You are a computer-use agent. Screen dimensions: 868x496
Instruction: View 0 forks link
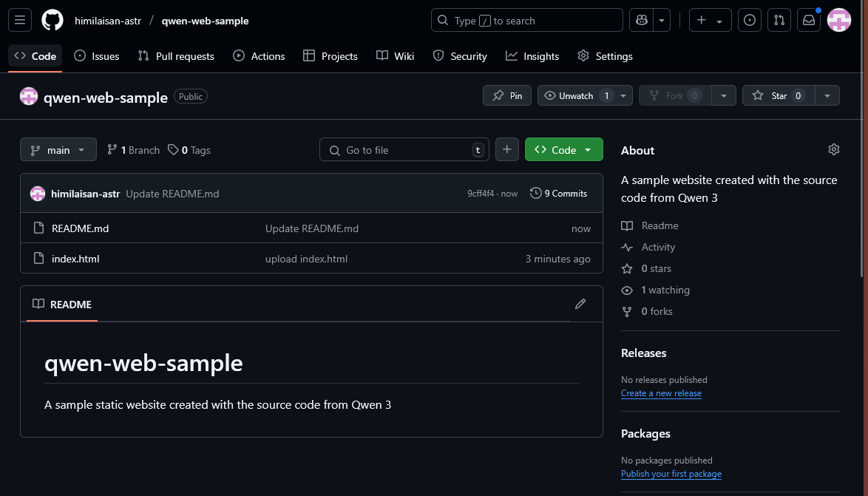tap(647, 312)
